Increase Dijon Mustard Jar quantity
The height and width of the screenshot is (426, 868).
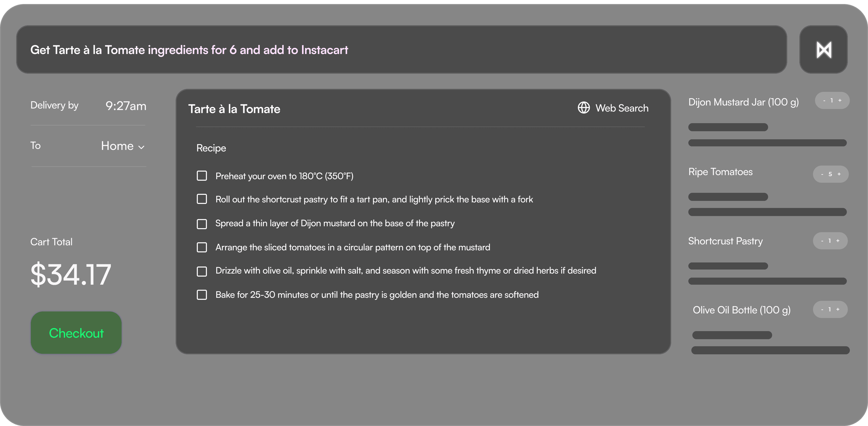coord(840,100)
